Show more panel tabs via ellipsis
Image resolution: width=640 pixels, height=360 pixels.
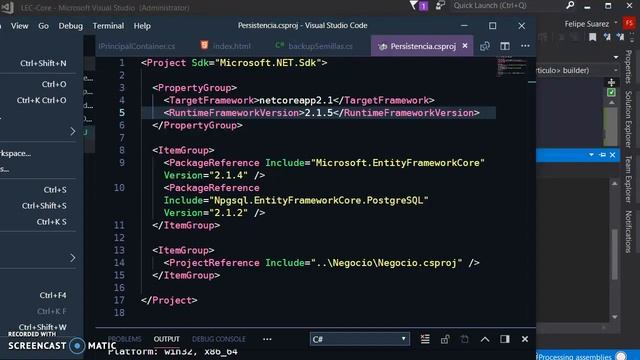pos(267,339)
